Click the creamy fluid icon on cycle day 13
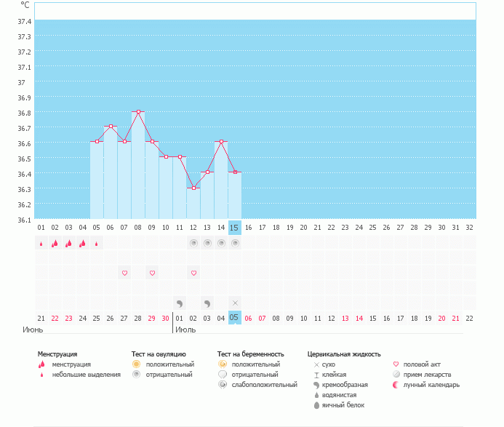This screenshot has height=427, width=504. click(x=207, y=303)
